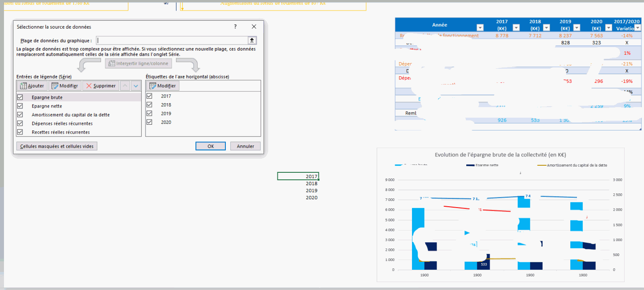Move series down with the down arrow
Image resolution: width=644 pixels, height=290 pixels.
click(x=136, y=86)
